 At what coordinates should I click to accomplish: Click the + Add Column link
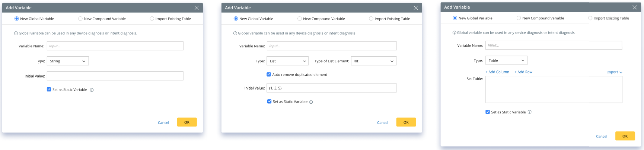[x=497, y=72]
